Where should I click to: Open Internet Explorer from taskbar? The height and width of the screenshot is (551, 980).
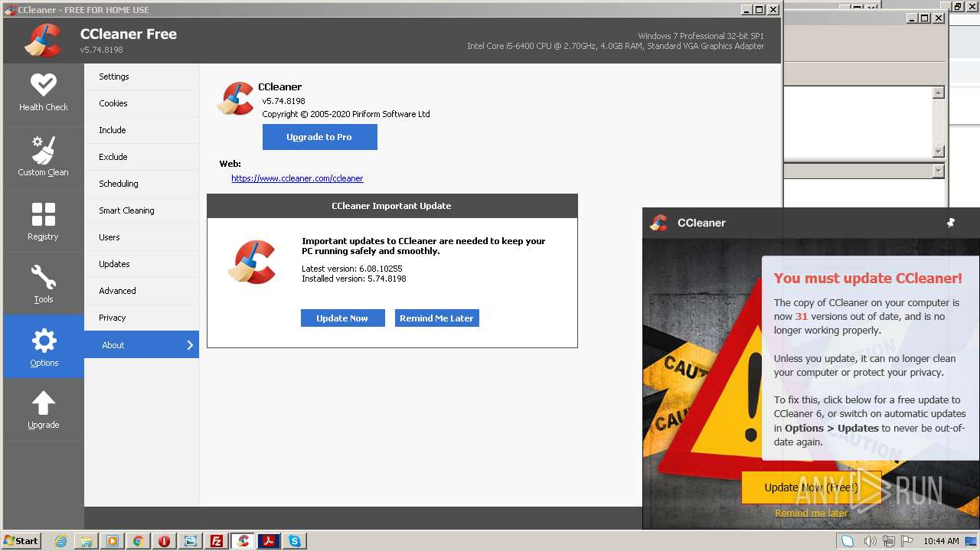[x=60, y=541]
